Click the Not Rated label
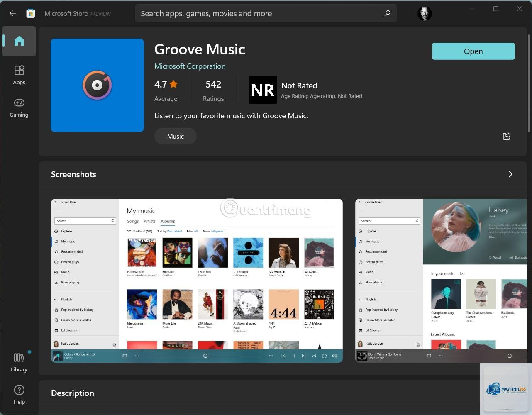 pyautogui.click(x=299, y=85)
